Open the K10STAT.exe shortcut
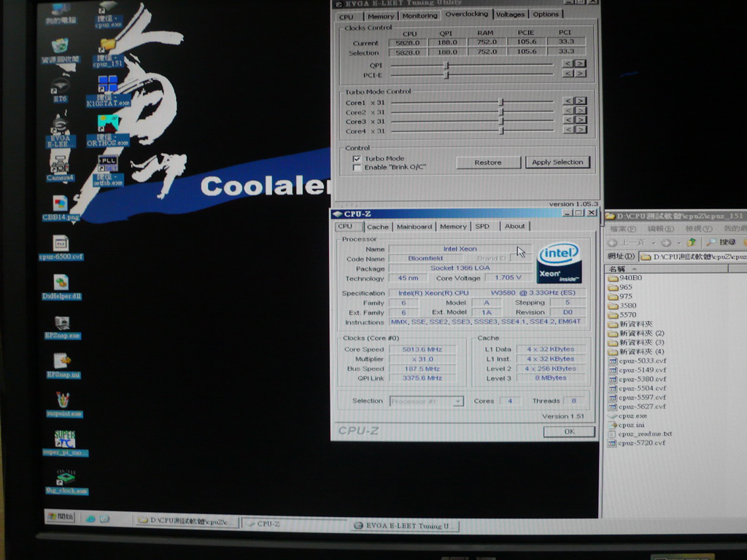 tap(108, 91)
